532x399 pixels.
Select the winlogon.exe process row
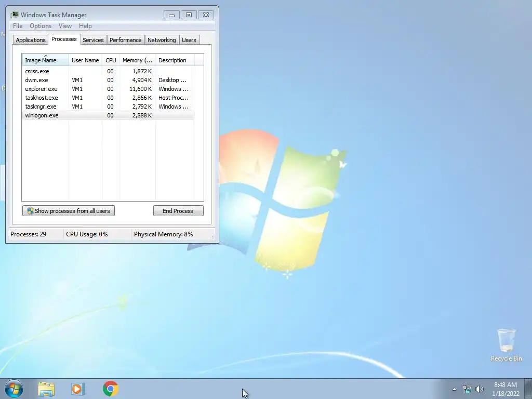click(x=108, y=115)
